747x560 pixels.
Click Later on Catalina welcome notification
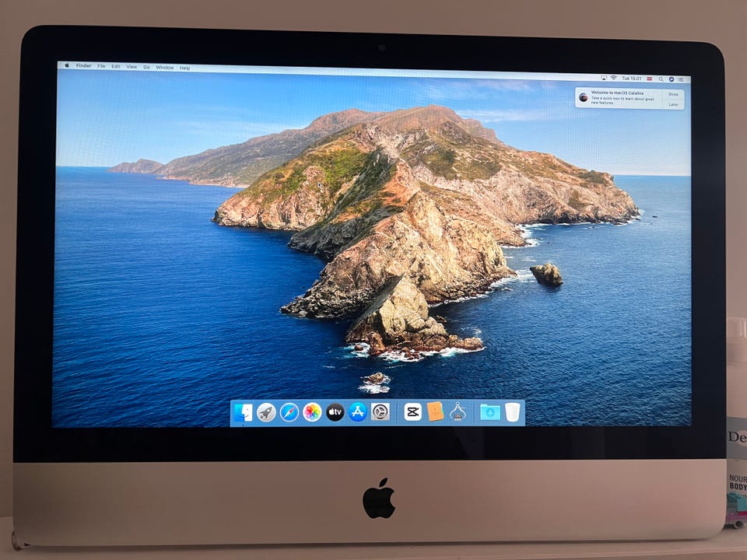tap(673, 104)
